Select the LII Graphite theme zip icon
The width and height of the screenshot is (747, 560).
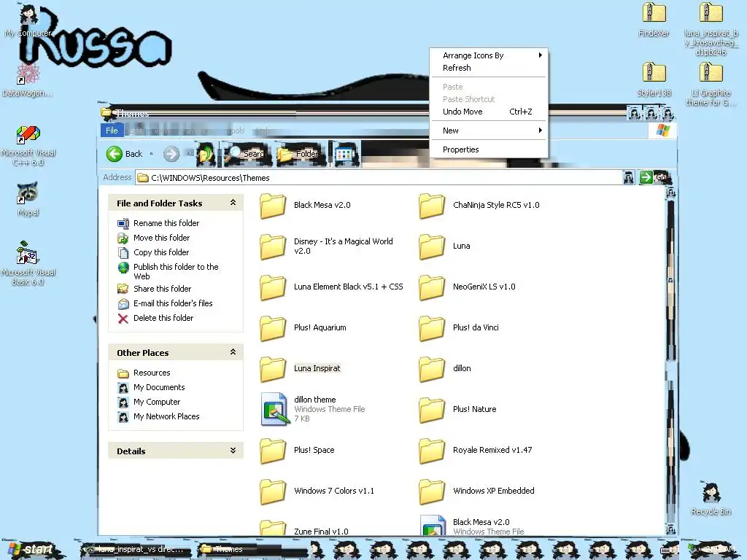(711, 84)
